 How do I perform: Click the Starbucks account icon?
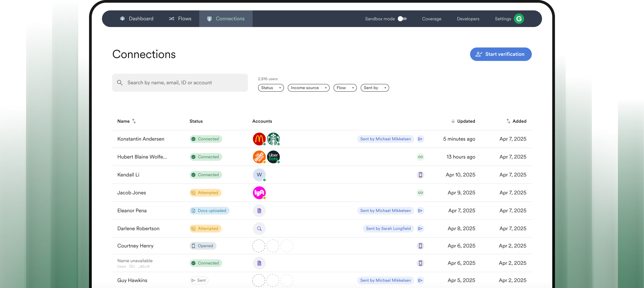pyautogui.click(x=273, y=139)
